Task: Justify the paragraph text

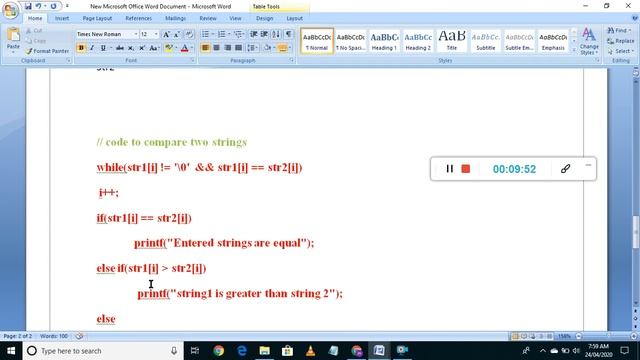Action: pos(238,48)
